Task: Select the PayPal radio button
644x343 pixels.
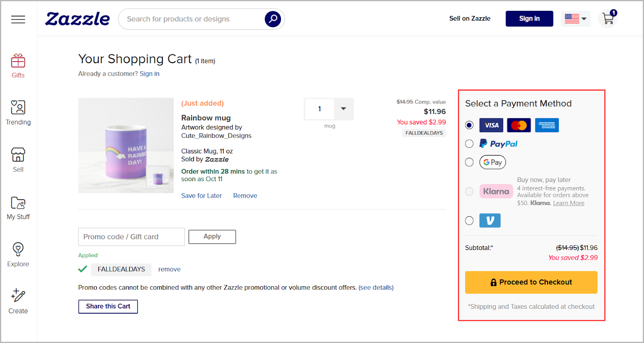Action: (469, 144)
